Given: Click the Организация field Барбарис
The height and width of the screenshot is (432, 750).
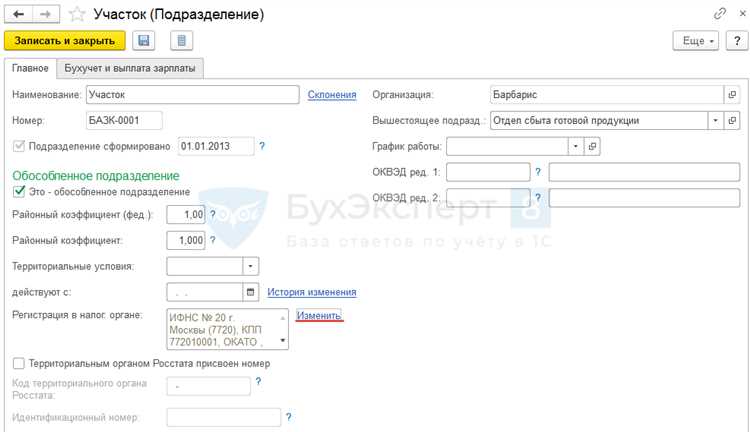Looking at the screenshot, I should pyautogui.click(x=607, y=95).
